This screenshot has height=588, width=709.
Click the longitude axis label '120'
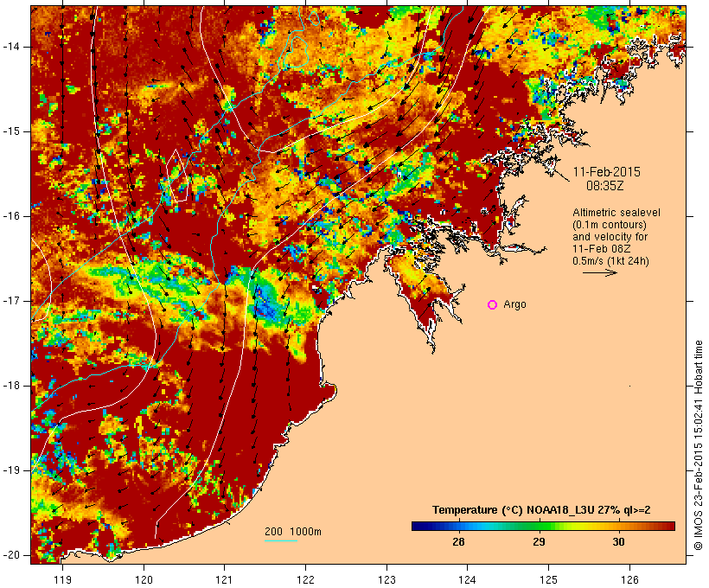(144, 579)
